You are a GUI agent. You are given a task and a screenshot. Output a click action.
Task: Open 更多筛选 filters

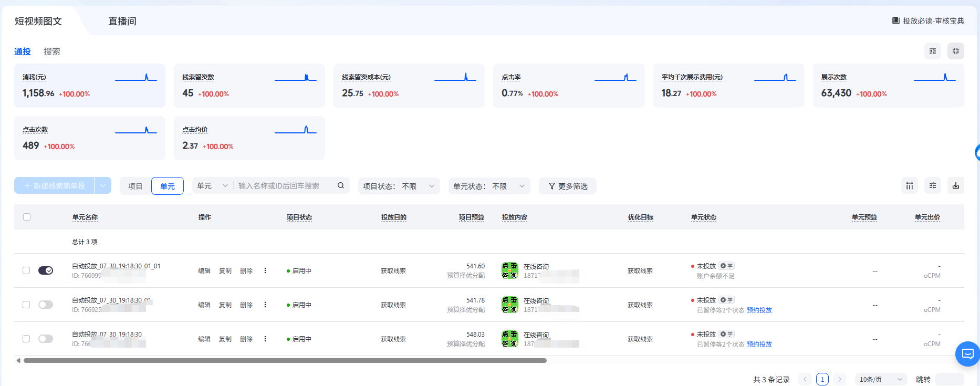568,186
